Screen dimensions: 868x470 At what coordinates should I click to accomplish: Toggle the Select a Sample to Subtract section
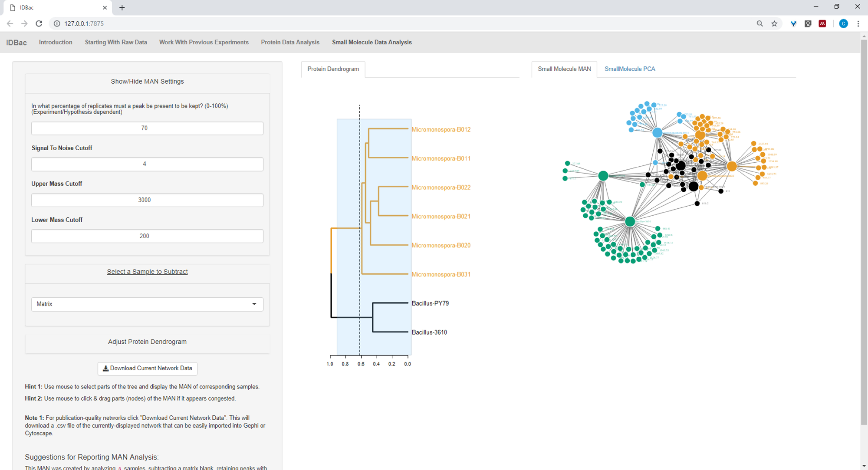147,272
